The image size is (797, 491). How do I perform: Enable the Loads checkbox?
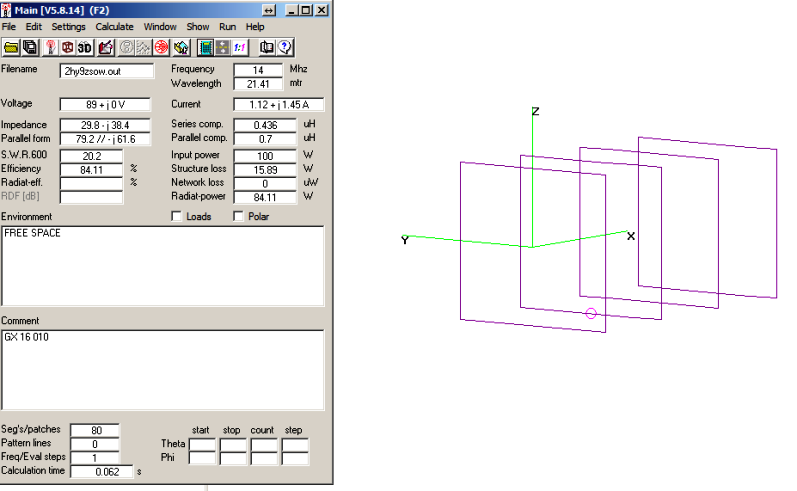pos(176,217)
